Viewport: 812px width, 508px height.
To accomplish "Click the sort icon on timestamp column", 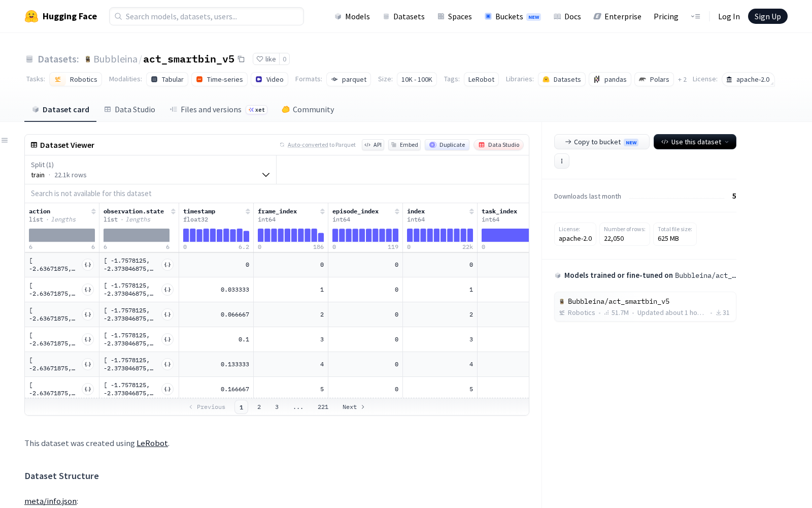I will [248, 211].
